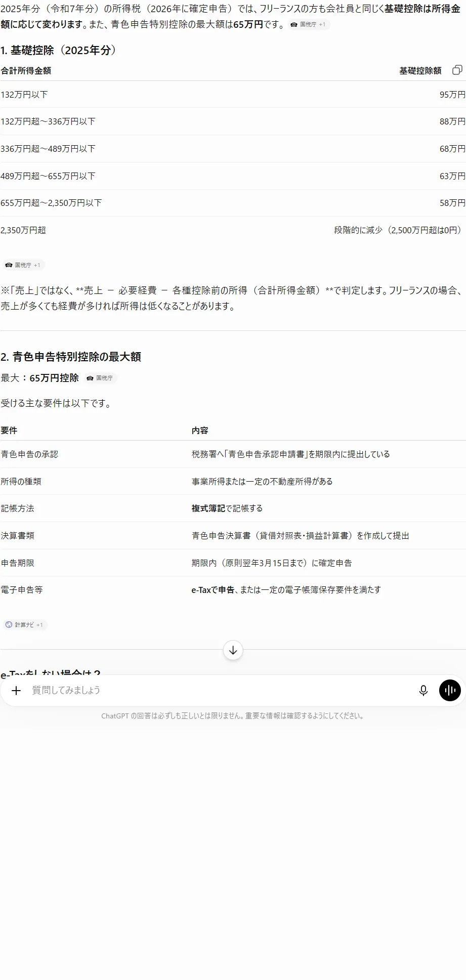Select the 58万円 deduction amount
The height and width of the screenshot is (980, 466).
pyautogui.click(x=452, y=203)
